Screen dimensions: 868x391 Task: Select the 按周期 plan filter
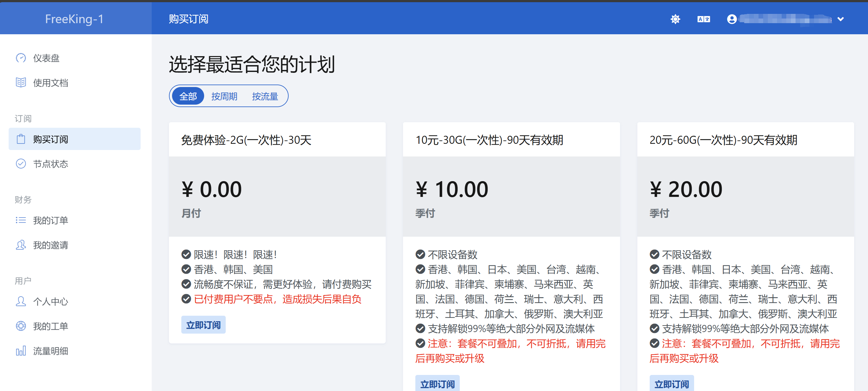[x=224, y=97]
